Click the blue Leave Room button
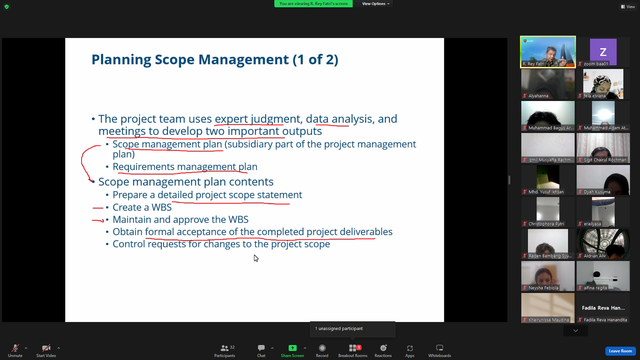640x360 pixels. point(620,351)
